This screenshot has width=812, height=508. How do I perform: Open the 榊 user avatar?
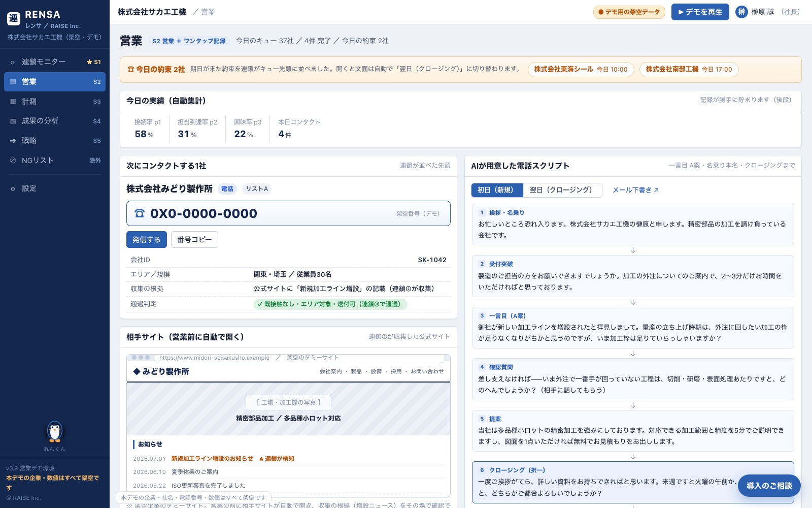(x=741, y=12)
